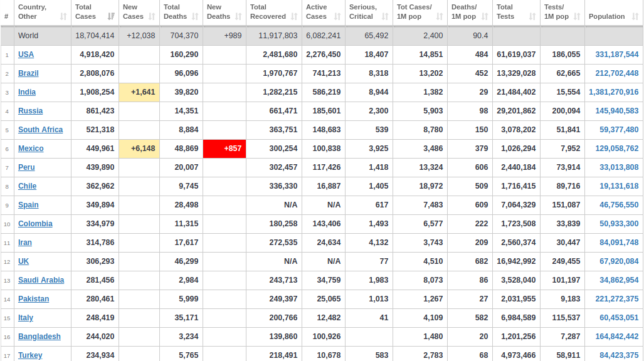Viewport: 644px width, 361px height.
Task: Open UK population link 67,920,084
Action: pos(619,261)
